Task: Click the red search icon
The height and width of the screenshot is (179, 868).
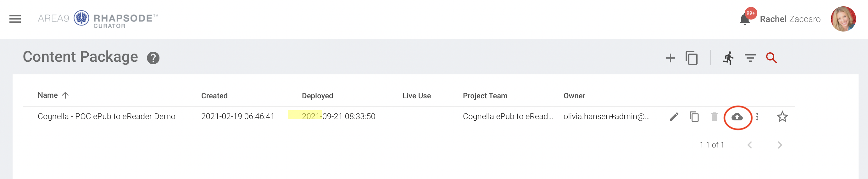Action: [x=771, y=58]
